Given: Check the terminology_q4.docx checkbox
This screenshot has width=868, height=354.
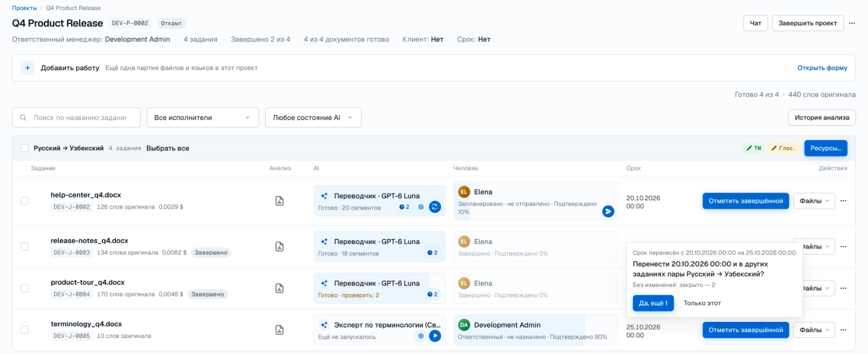Looking at the screenshot, I should (x=24, y=330).
